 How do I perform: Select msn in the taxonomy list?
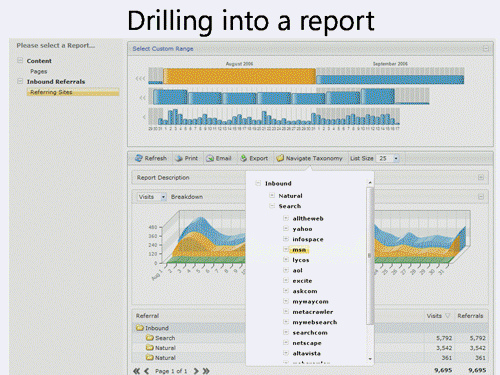coord(299,250)
